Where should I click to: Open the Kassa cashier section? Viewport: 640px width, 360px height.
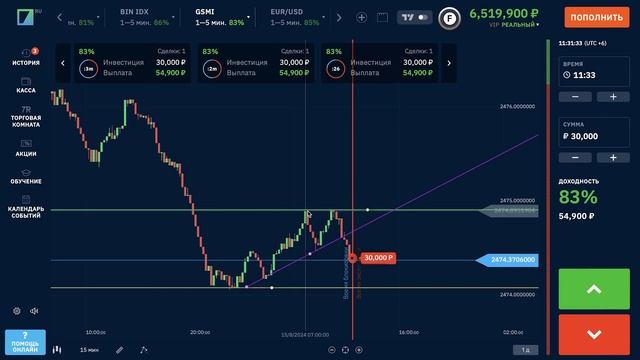(x=26, y=85)
